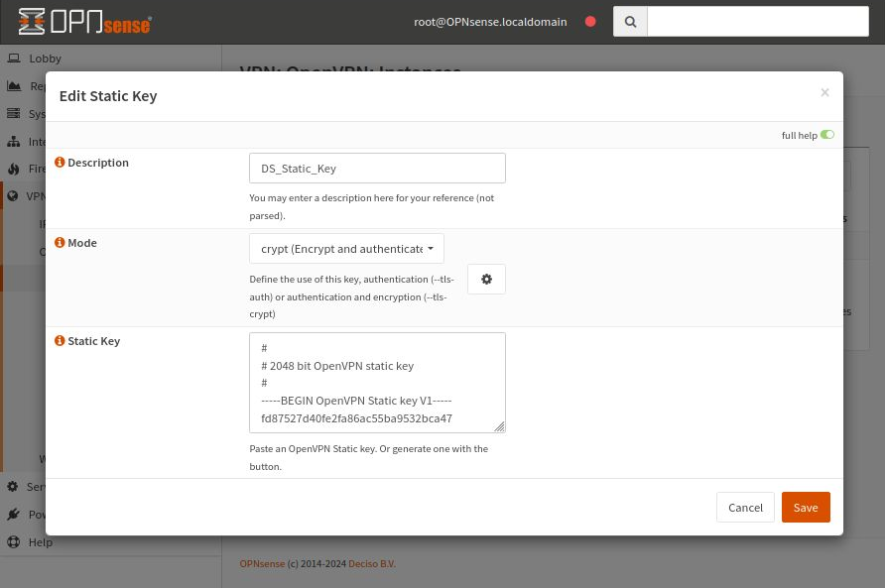The height and width of the screenshot is (588, 885).
Task: Select the VPN globe icon
Action: [x=13, y=195]
